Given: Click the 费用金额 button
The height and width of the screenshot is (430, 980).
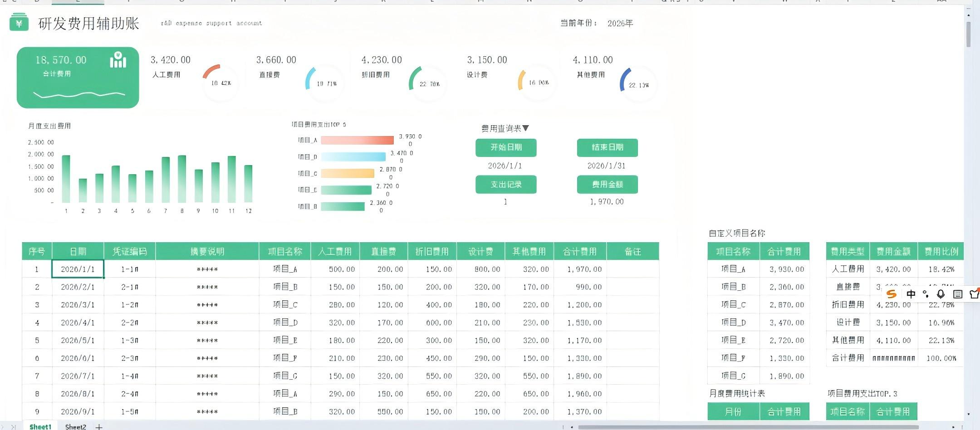Looking at the screenshot, I should (607, 184).
